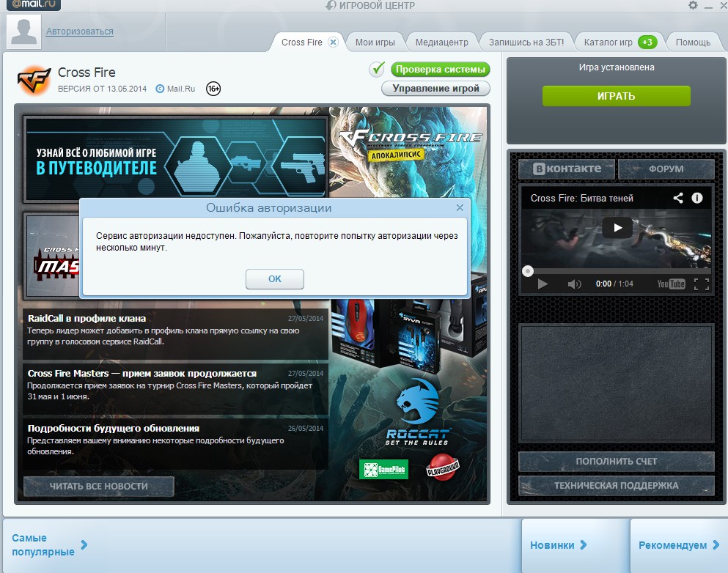The image size is (728, 573).
Task: Click the YouTube logo in player
Action: 671,284
